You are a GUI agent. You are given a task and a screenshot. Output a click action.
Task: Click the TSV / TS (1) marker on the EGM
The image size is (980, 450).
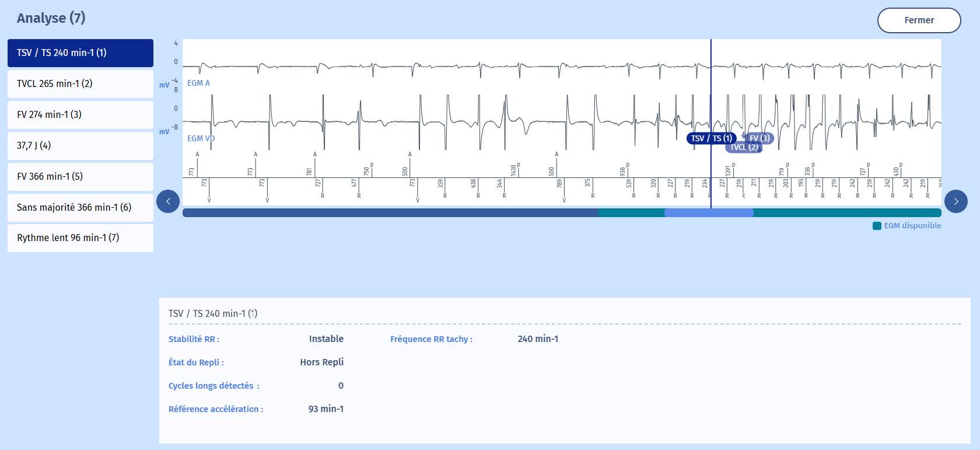click(x=710, y=138)
